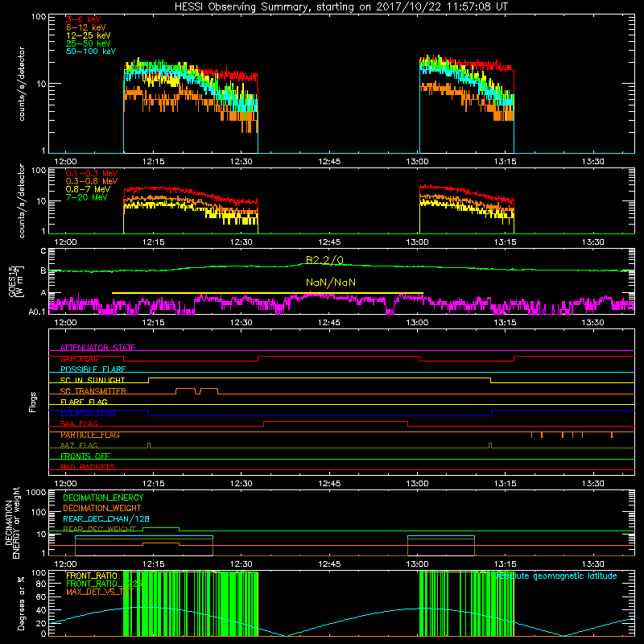This screenshot has width=644, height=644.
Task: Click the 12-25 keV legend label
Action: point(89,35)
